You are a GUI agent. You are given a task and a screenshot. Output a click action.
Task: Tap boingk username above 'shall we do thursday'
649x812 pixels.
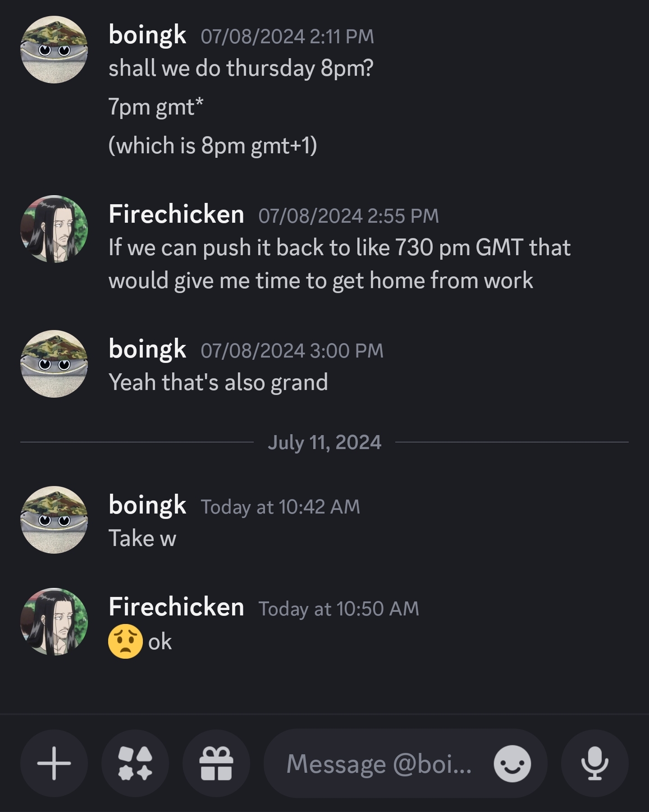point(147,35)
